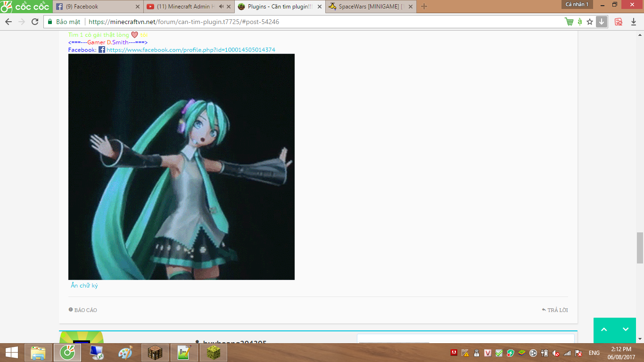Reload the current page
644x362 pixels.
[x=35, y=22]
